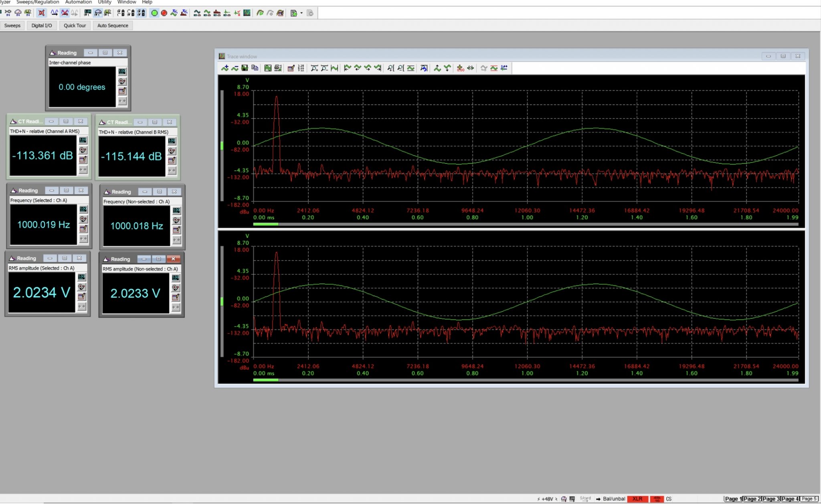Image resolution: width=821 pixels, height=504 pixels.
Task: Click the undo zoom icon in Trace toolbar
Action: (424, 68)
